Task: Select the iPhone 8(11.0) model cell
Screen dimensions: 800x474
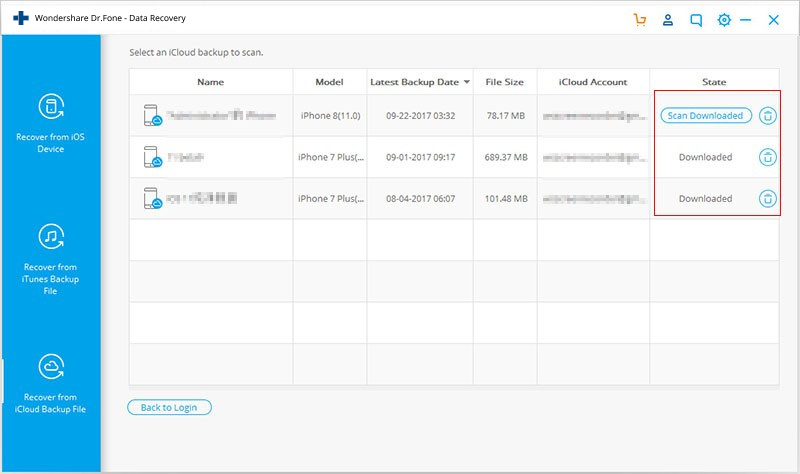Action: [x=331, y=116]
